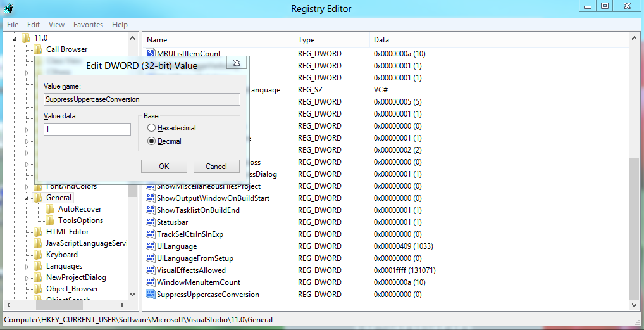Click the DWORD icon beside VisualEffectsAllowed

click(151, 270)
